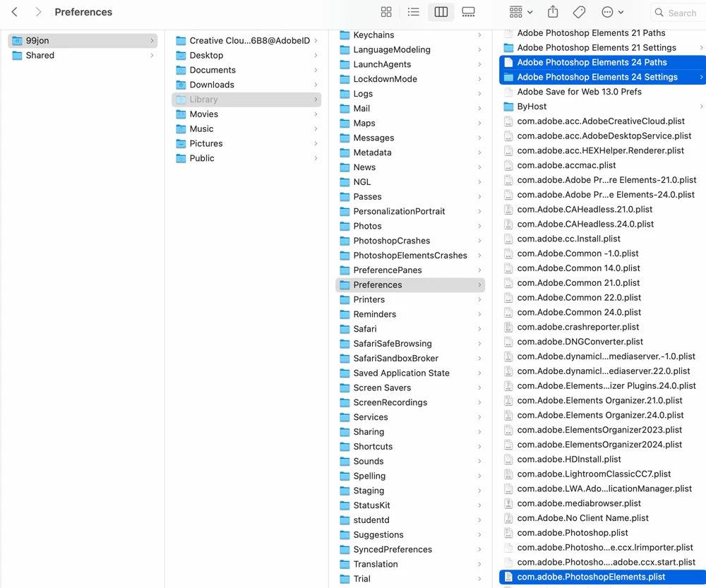Select com.adobe.accmac.plist file
Screen dimensions: 706x588
602,165
